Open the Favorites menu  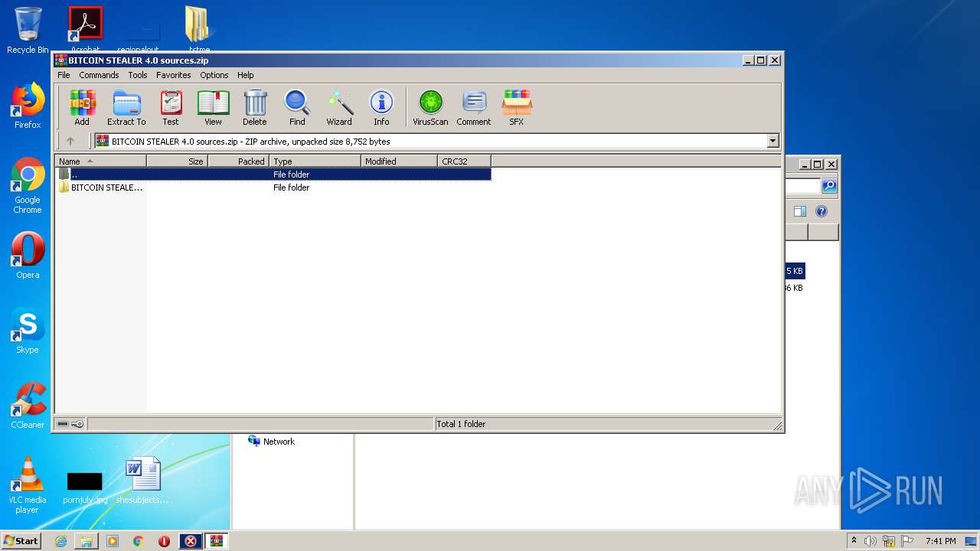pos(174,75)
